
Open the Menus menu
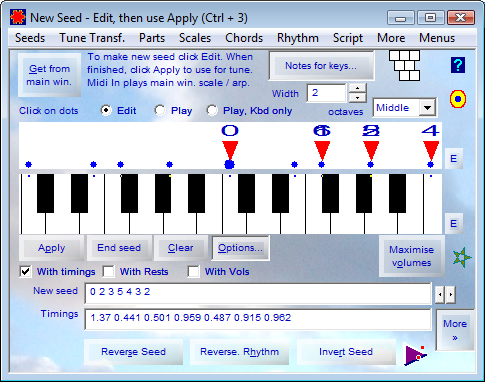437,38
